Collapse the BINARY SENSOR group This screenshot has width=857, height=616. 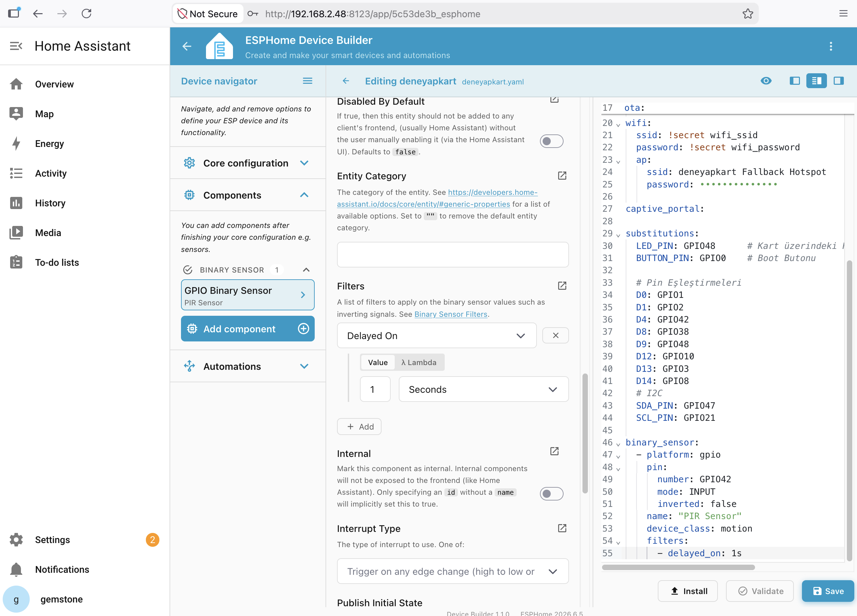tap(306, 270)
